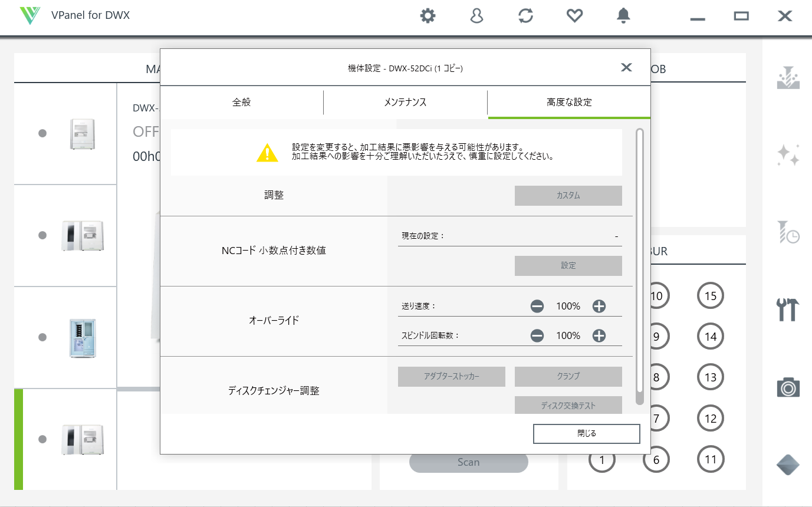Select bur slot 6
This screenshot has height=507, width=812.
pos(656,460)
